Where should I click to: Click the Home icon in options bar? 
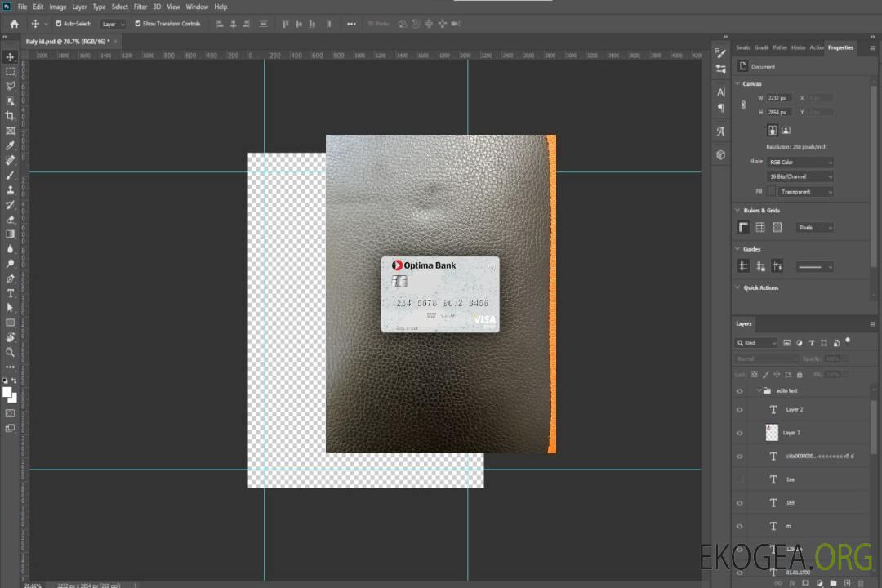[14, 24]
